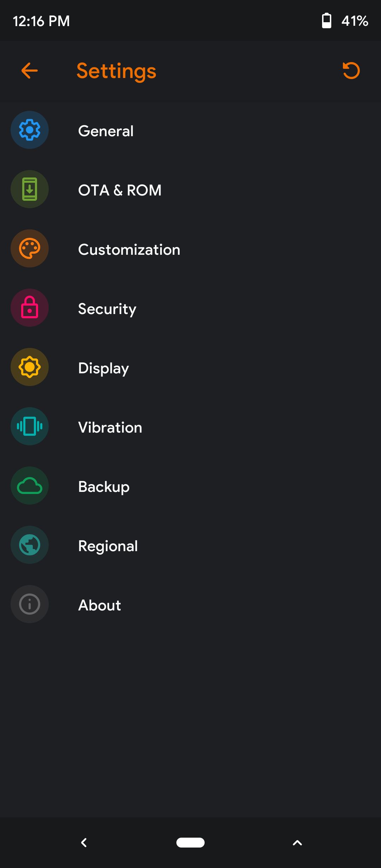Tap the Regional globe icon
381x868 pixels.
(30, 545)
